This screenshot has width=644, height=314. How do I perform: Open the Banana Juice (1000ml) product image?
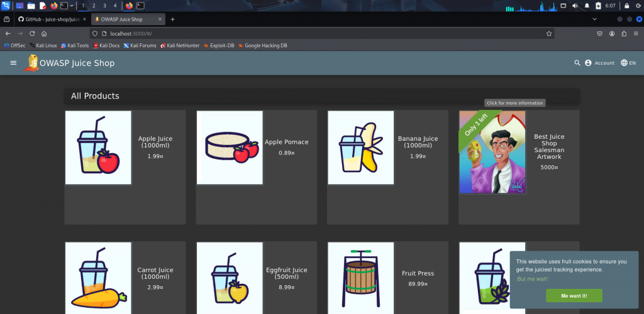pyautogui.click(x=360, y=148)
